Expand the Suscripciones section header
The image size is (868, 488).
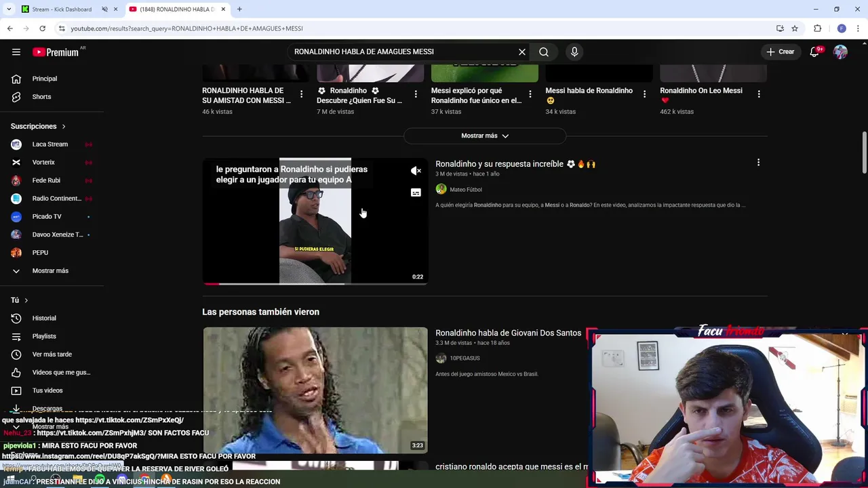(x=38, y=126)
